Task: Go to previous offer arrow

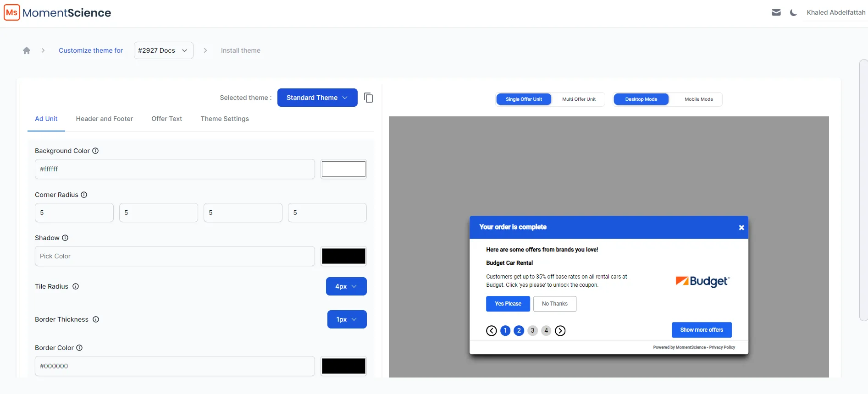Action: point(492,331)
